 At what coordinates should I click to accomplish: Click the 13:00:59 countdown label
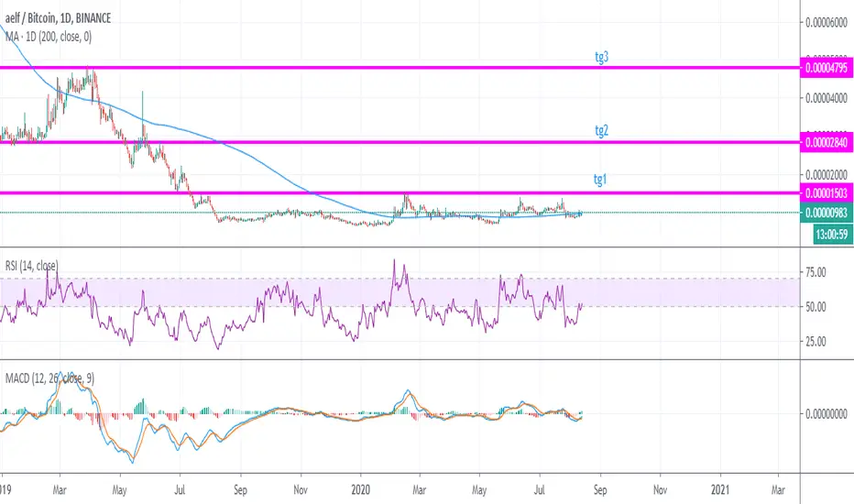pos(832,235)
